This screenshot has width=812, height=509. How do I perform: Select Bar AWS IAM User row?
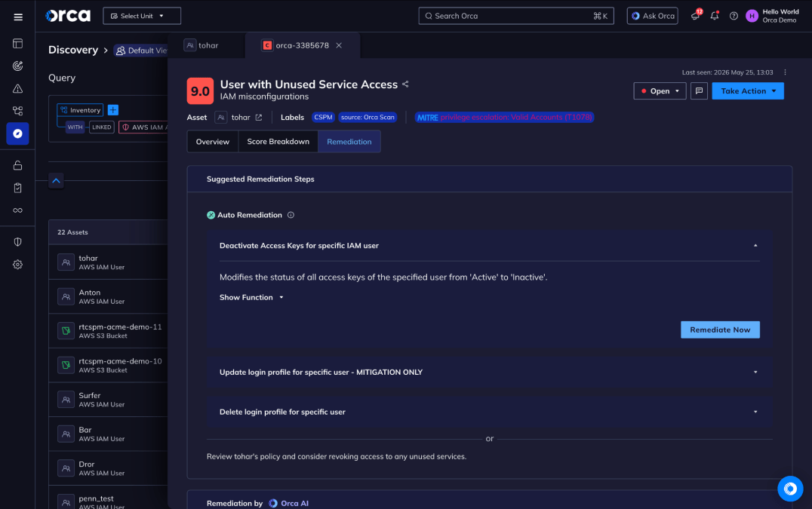(x=108, y=434)
